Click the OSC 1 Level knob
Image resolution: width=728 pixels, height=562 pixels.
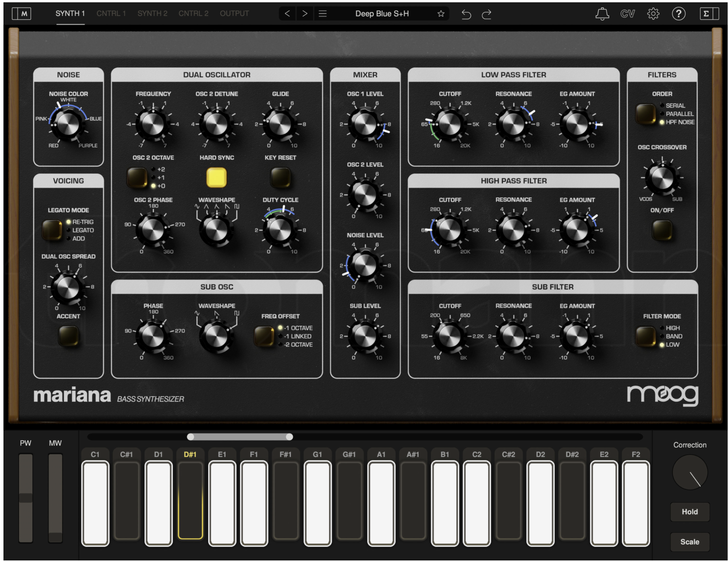point(365,124)
